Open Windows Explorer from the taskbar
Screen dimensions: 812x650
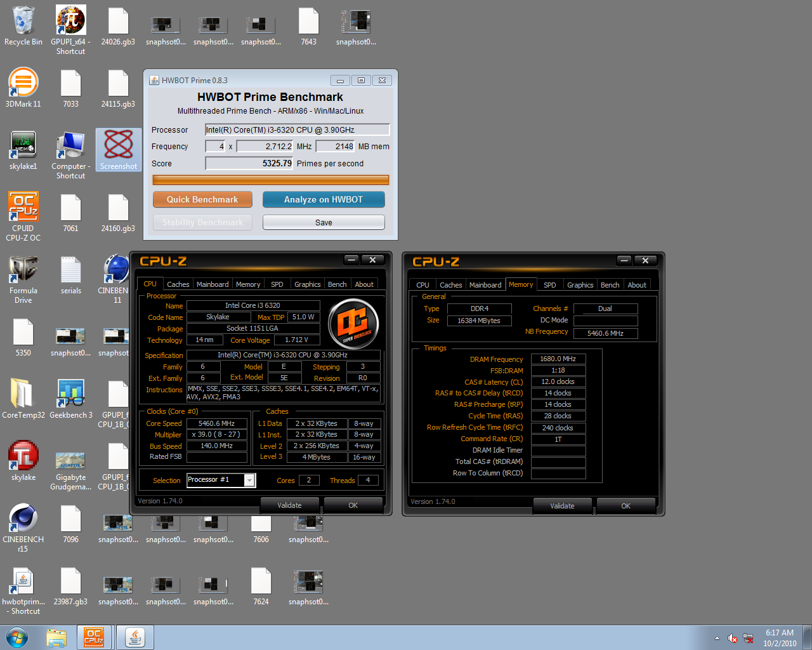[56, 637]
